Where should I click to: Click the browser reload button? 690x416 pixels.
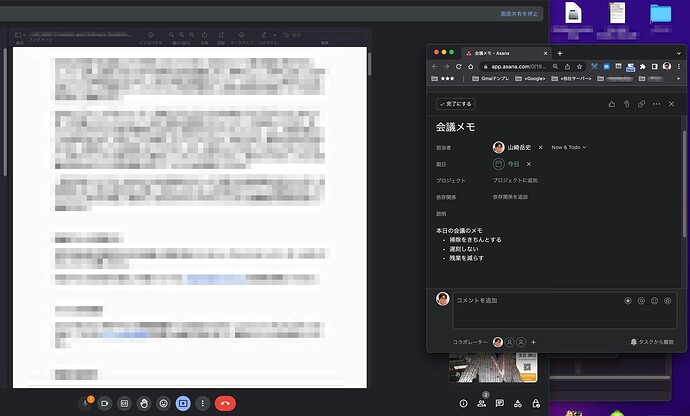point(459,66)
